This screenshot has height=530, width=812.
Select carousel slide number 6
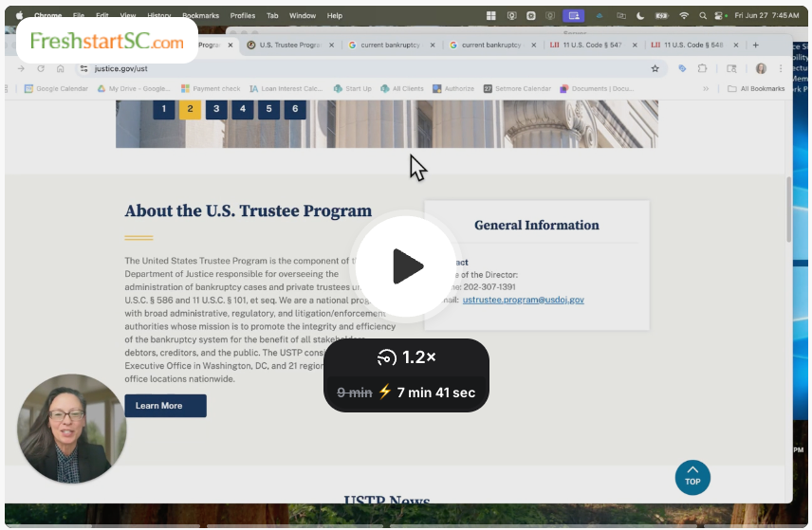click(x=295, y=109)
